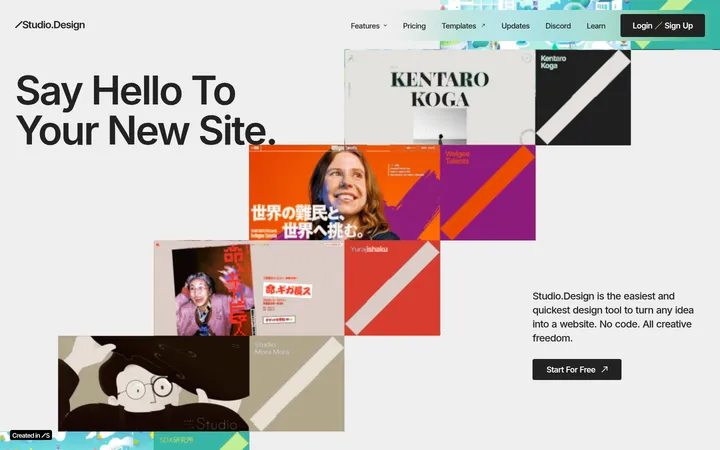Open the Discord link
The image size is (720, 450).
[x=558, y=26]
